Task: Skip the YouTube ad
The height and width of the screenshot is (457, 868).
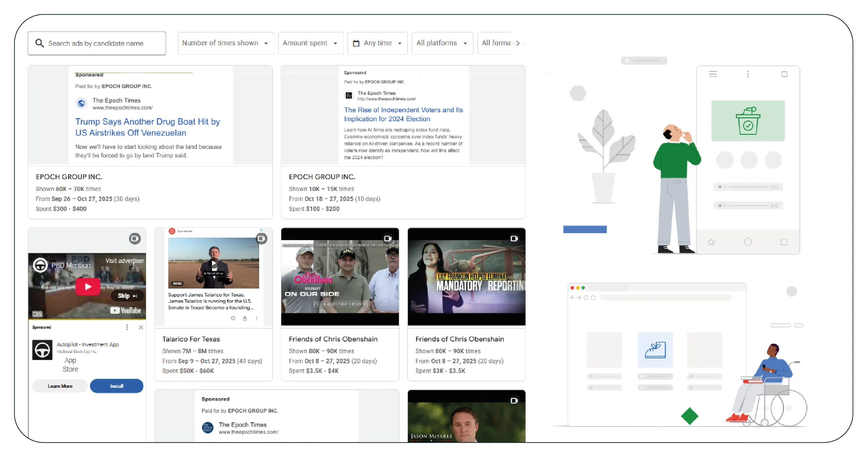Action: [127, 296]
